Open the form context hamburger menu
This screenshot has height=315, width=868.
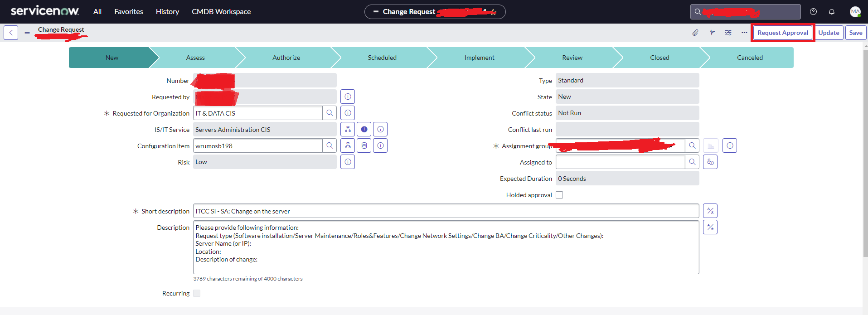[x=27, y=33]
